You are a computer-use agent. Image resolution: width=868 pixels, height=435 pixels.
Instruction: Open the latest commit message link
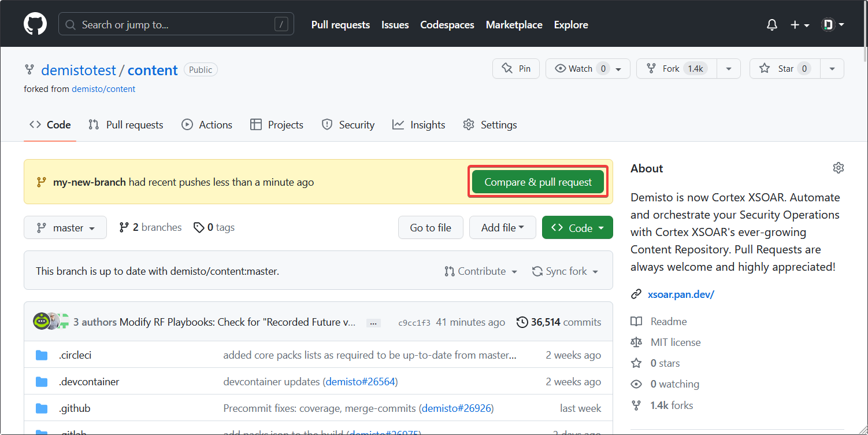tap(238, 322)
